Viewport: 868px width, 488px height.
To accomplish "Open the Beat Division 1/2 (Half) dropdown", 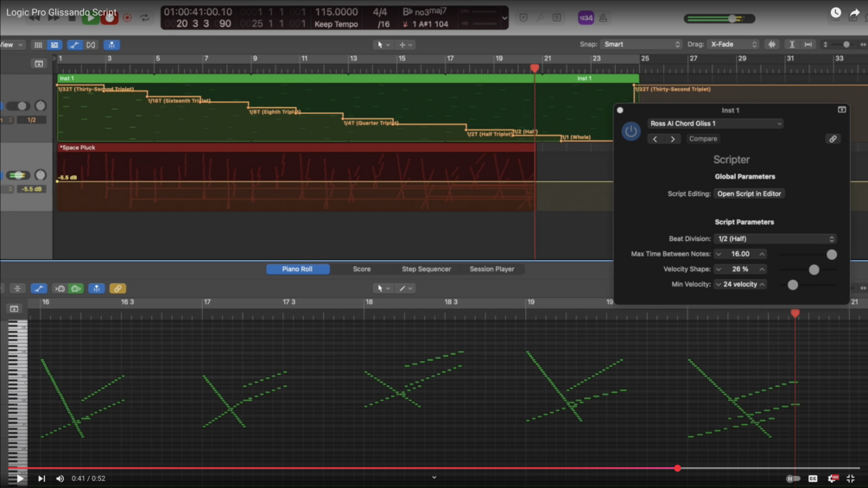I will [x=775, y=238].
